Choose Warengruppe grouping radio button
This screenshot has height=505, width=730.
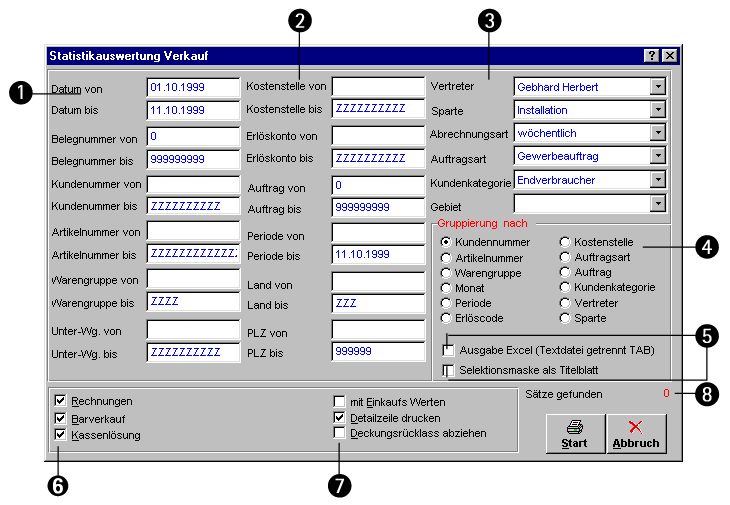pos(446,273)
